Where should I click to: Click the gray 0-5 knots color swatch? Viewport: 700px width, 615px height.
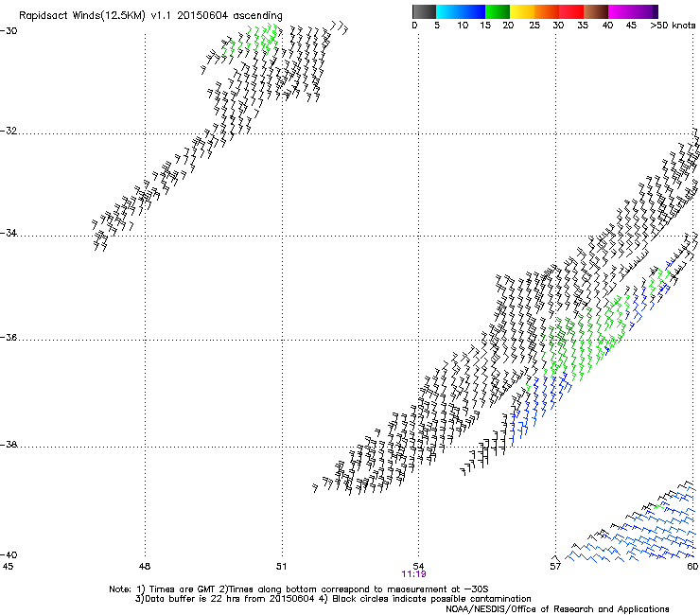pyautogui.click(x=424, y=11)
